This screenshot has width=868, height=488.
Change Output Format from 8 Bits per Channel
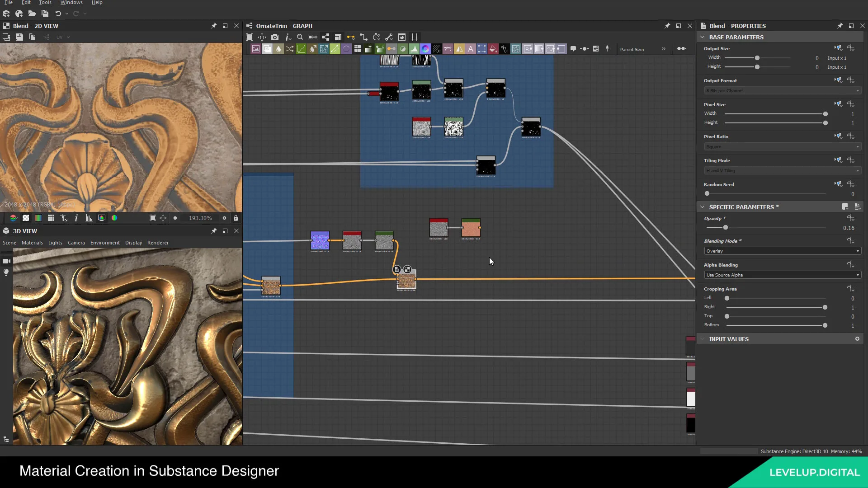(x=782, y=90)
